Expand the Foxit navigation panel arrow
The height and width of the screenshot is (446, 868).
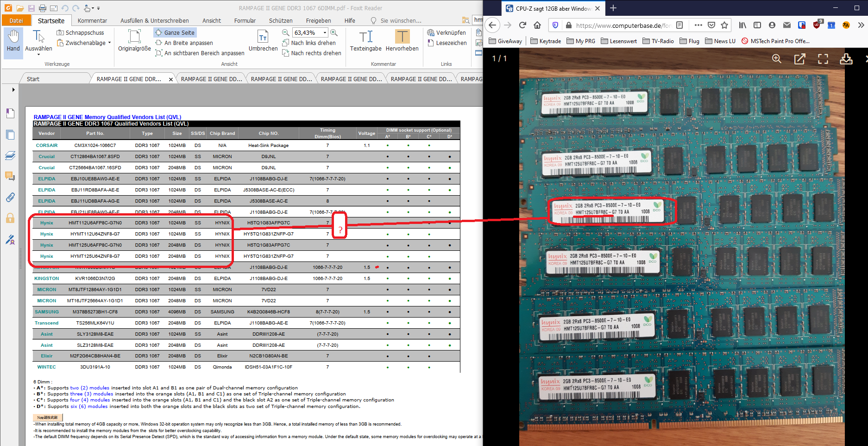(13, 89)
